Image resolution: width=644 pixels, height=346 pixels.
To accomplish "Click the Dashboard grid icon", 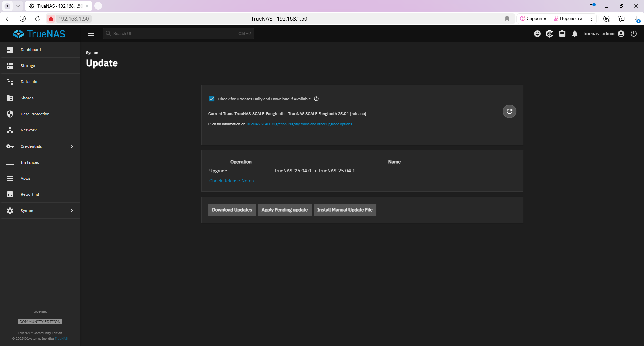I will click(10, 50).
